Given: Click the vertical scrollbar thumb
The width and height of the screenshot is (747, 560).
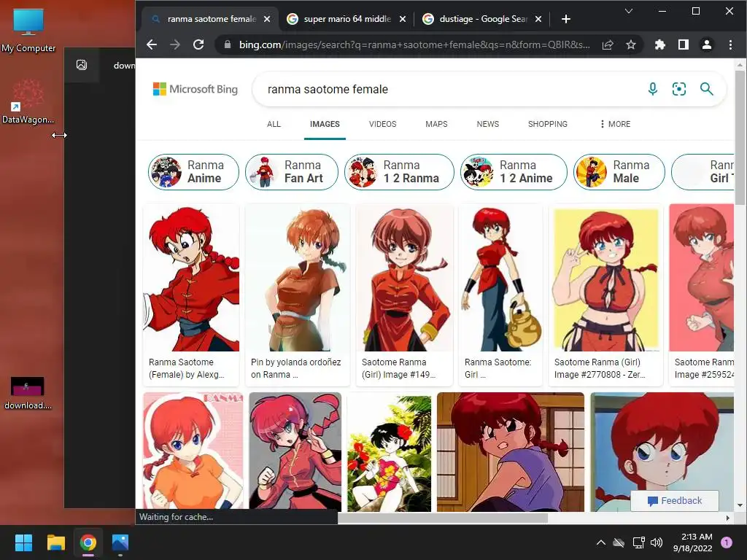Looking at the screenshot, I should tap(740, 138).
